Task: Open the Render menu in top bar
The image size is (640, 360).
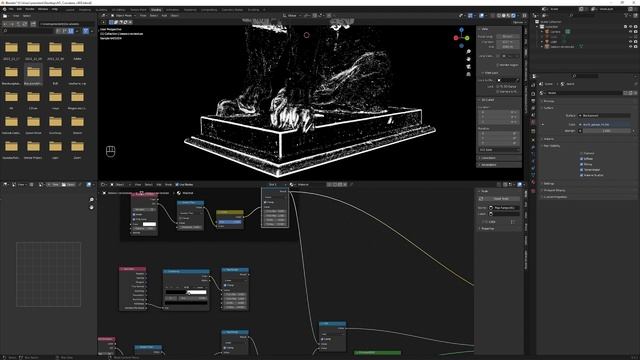Action: (x=30, y=9)
